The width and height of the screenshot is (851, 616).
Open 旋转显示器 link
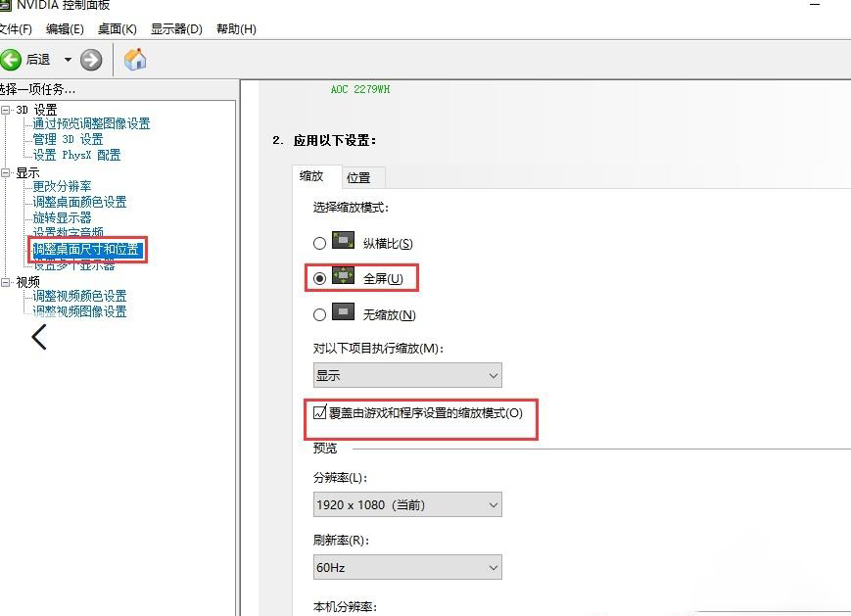62,218
